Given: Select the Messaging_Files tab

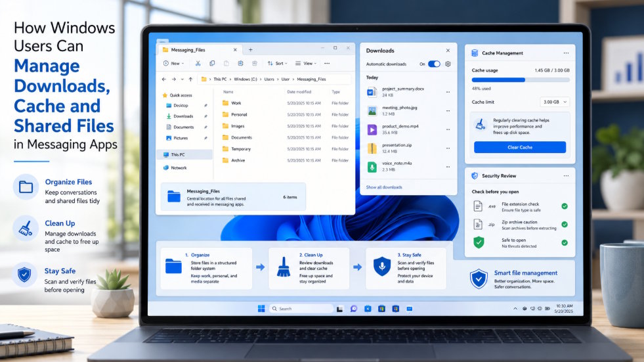Looking at the screenshot, I should point(200,50).
